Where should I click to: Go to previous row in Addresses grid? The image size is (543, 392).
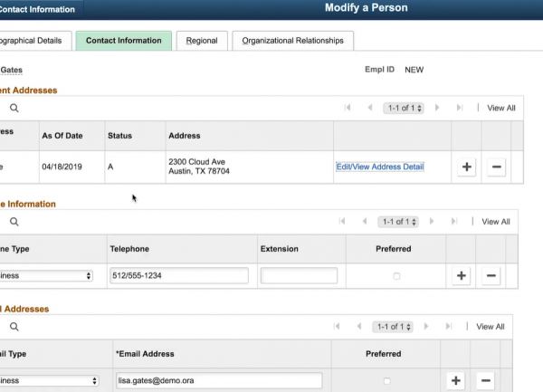370,108
